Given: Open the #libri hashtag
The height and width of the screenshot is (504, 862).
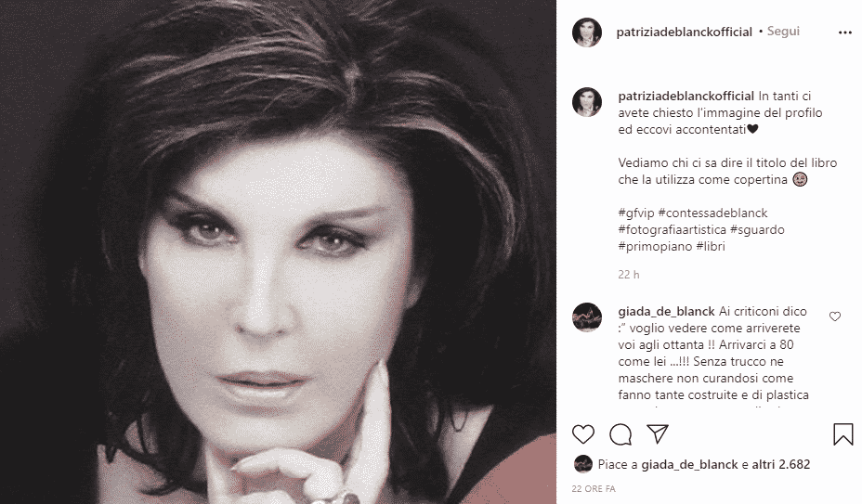Looking at the screenshot, I should (711, 246).
